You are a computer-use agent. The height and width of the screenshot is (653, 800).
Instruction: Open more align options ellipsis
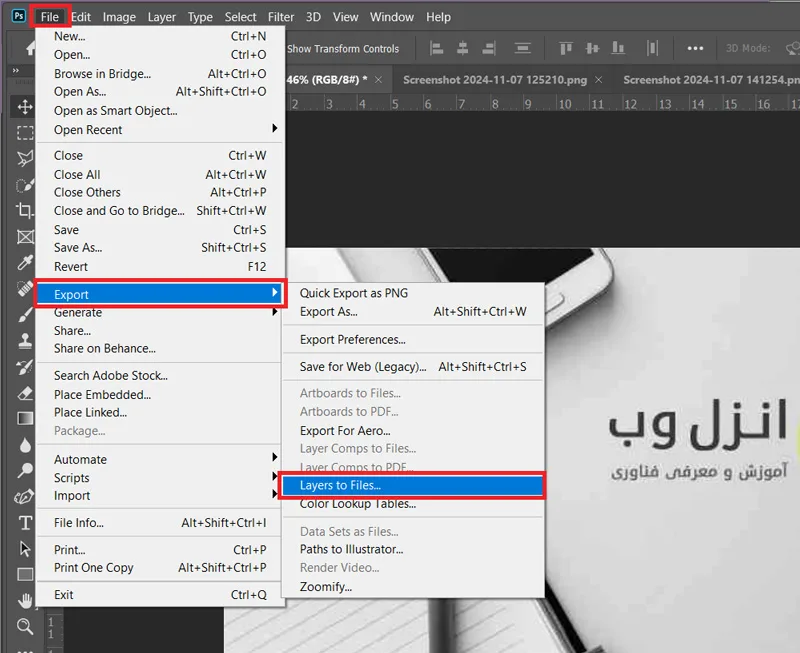point(695,48)
